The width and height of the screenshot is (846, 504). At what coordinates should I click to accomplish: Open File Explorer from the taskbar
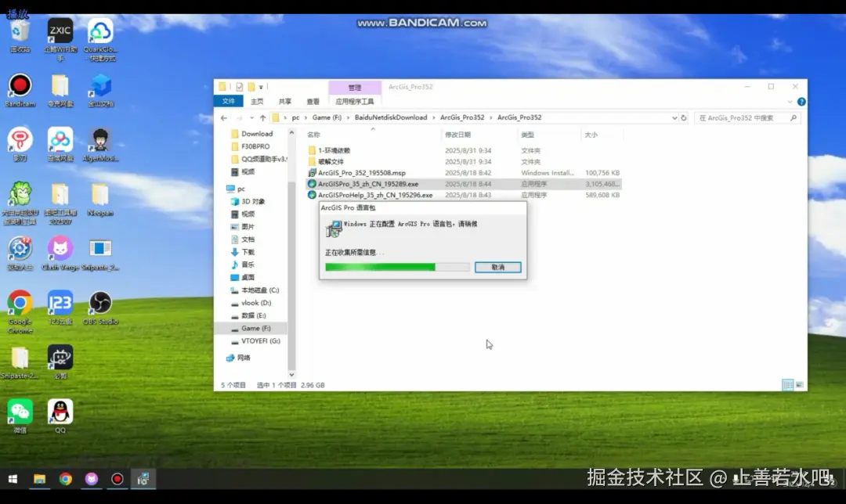[40, 478]
